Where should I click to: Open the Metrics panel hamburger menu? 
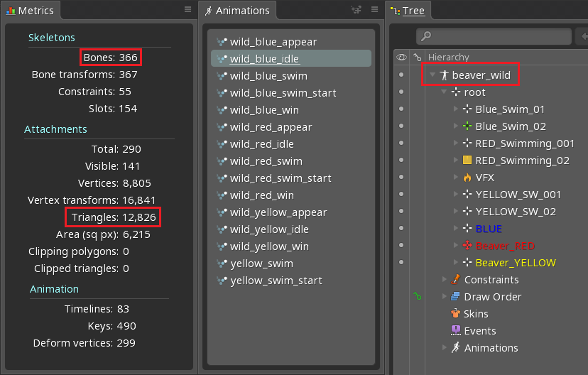(187, 10)
